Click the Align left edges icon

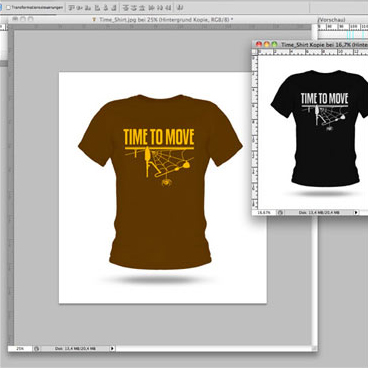[97, 7]
